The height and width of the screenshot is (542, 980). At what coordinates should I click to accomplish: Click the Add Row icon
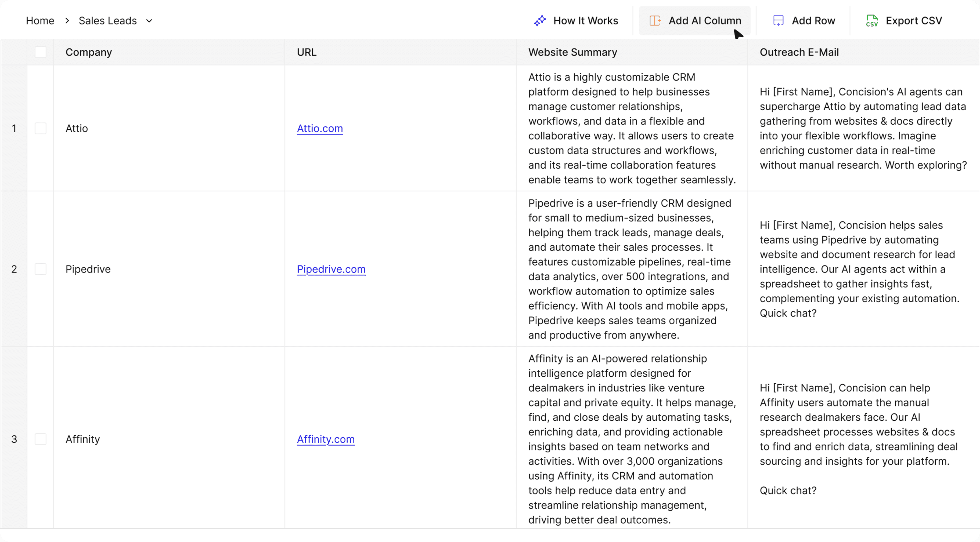778,20
